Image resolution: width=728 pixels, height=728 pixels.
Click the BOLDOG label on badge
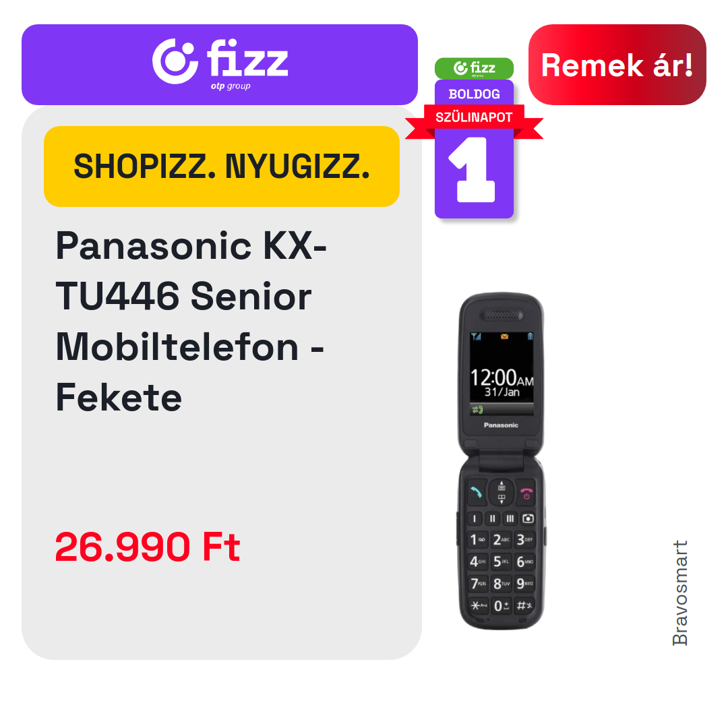pyautogui.click(x=474, y=94)
